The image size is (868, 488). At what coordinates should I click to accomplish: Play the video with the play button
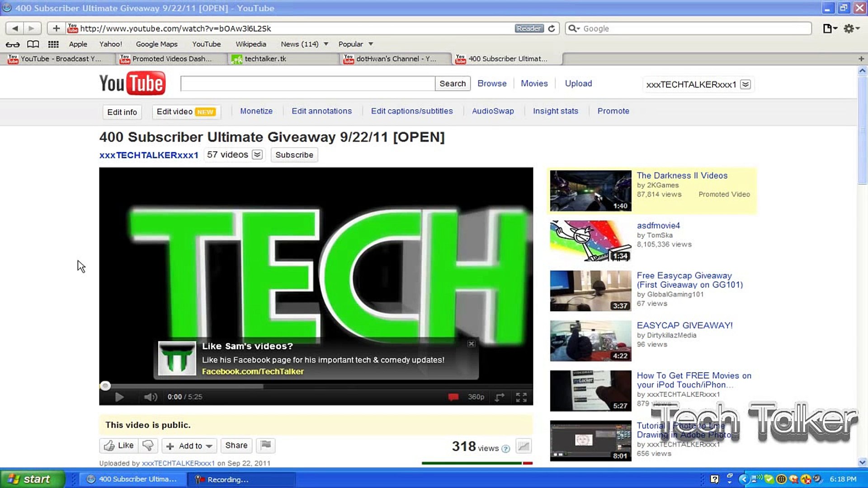119,397
